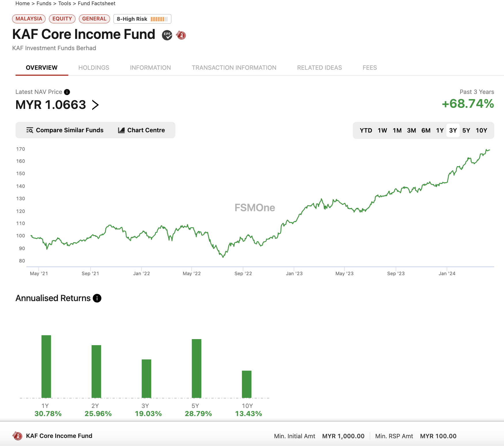Click the Annualised Returns info icon
This screenshot has width=504, height=446.
[x=97, y=298]
